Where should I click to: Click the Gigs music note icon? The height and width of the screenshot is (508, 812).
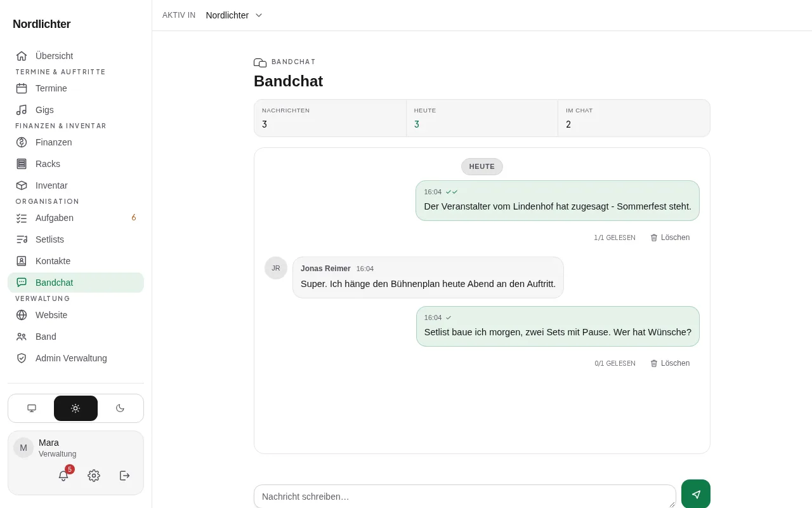click(22, 110)
